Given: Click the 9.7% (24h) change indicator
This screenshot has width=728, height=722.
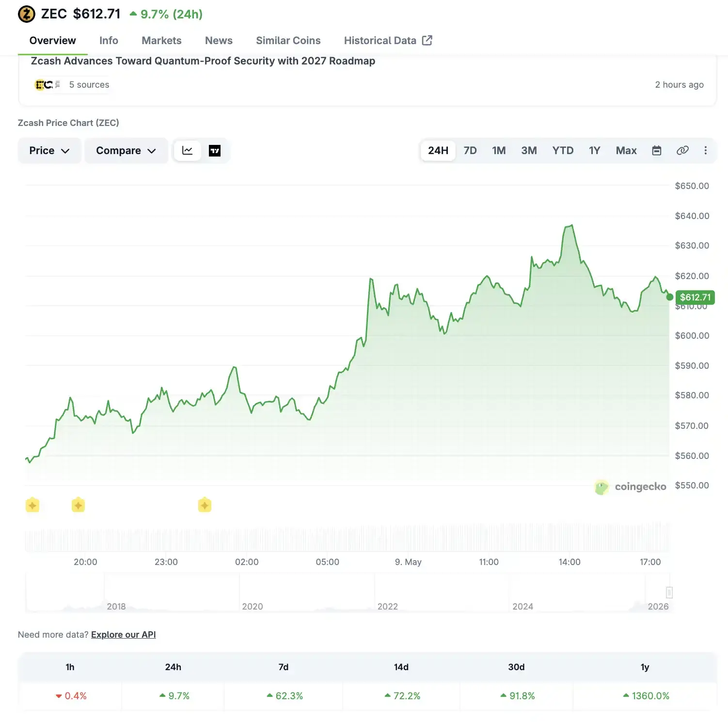Looking at the screenshot, I should 166,14.
